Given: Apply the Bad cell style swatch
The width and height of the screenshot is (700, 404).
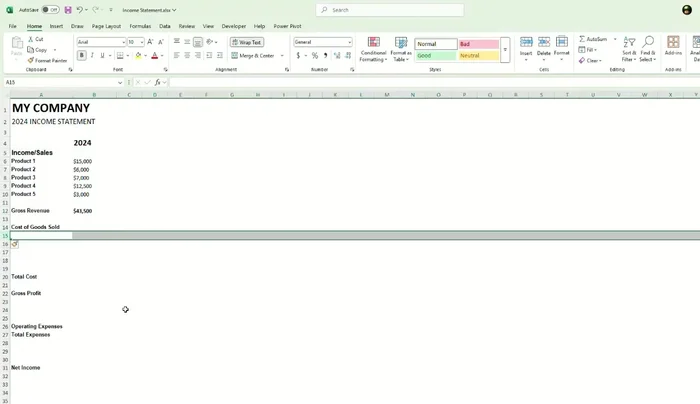Looking at the screenshot, I should click(x=478, y=44).
